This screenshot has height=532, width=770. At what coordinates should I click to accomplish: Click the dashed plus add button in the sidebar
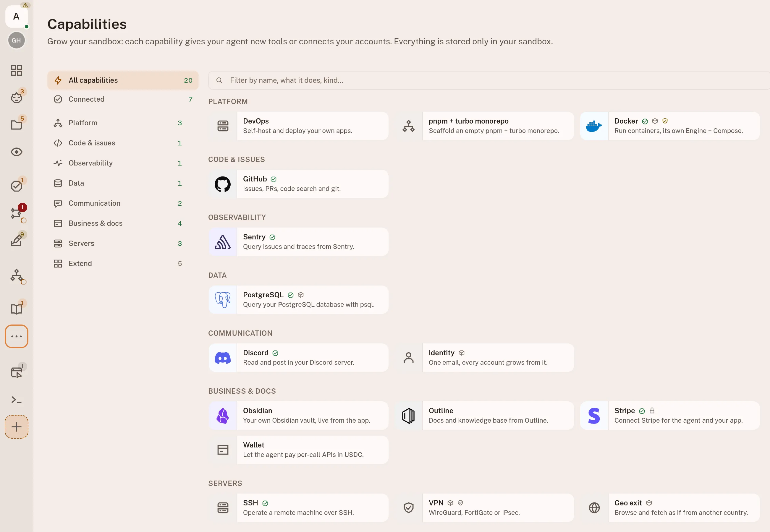[x=16, y=427]
